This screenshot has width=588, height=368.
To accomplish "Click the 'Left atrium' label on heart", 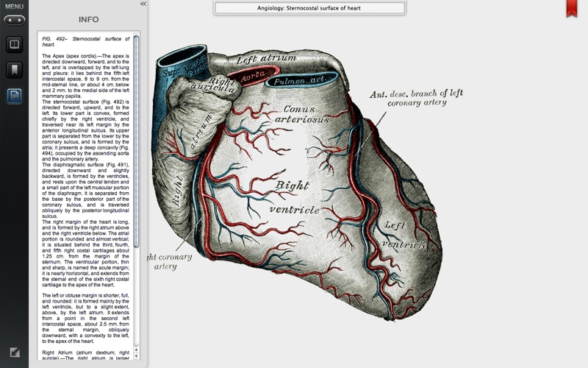I will click(x=266, y=59).
